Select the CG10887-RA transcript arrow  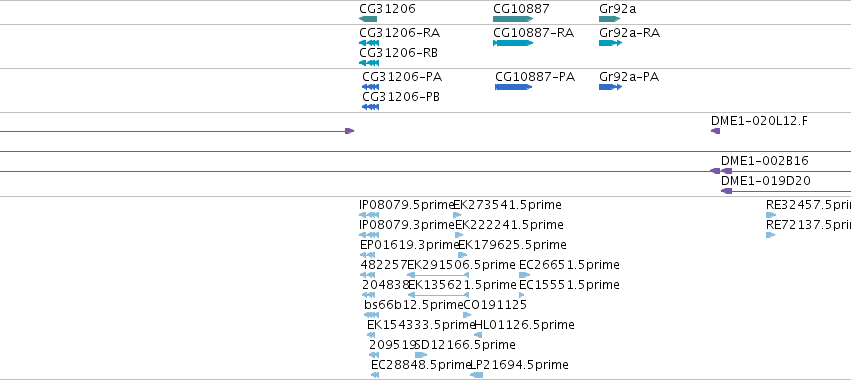513,43
